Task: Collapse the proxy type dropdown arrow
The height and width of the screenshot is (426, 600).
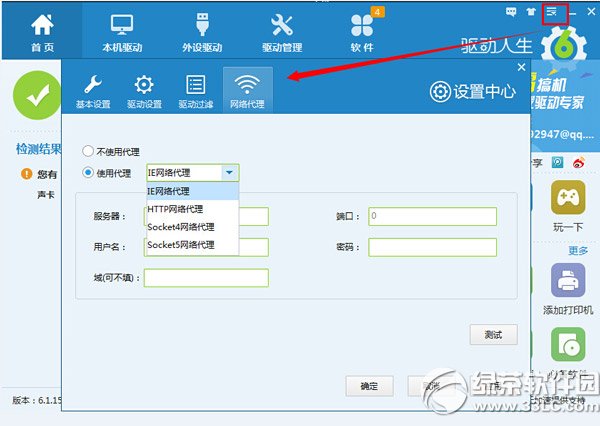Action: [x=230, y=173]
